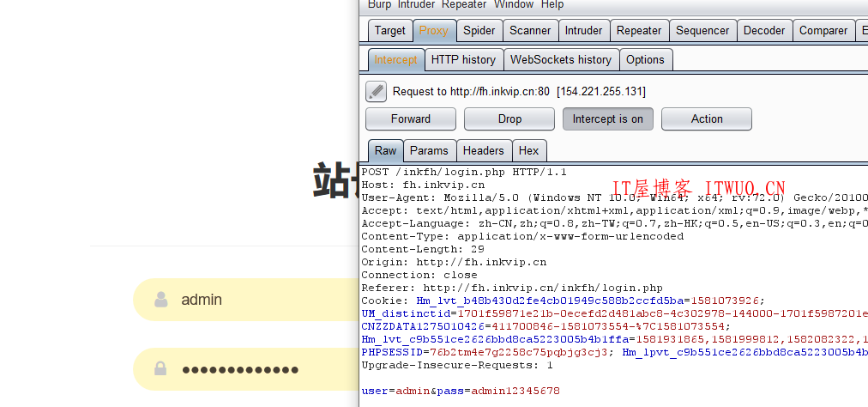Select the Raw view tab
This screenshot has height=407, width=868.
(x=386, y=151)
